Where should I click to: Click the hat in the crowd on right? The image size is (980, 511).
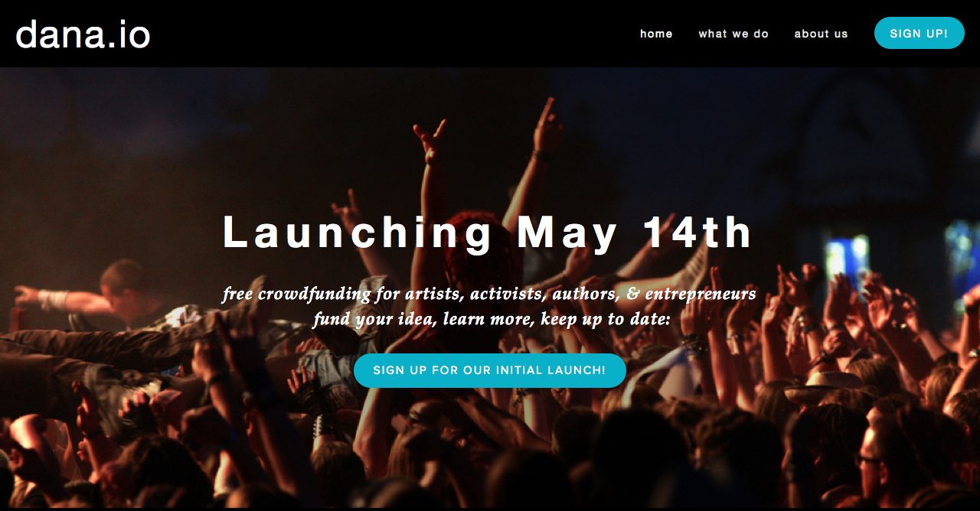[823, 386]
